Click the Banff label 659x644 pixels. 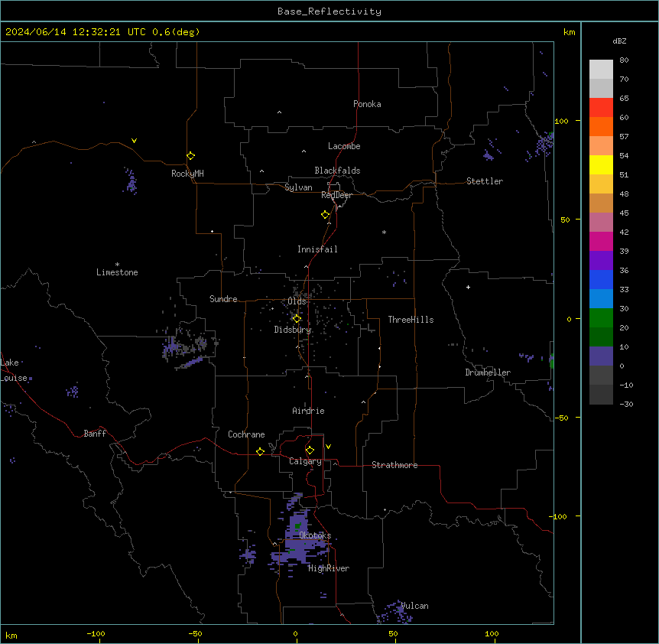pyautogui.click(x=95, y=434)
